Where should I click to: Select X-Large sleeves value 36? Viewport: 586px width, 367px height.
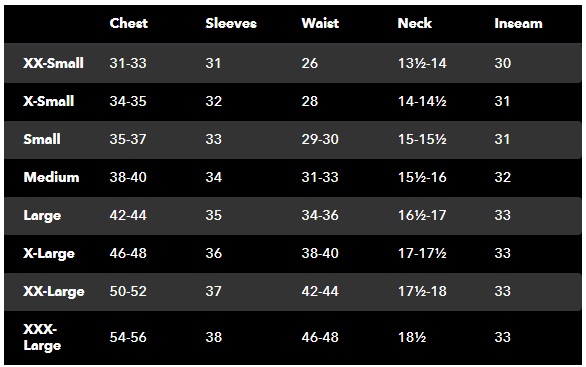click(x=214, y=253)
